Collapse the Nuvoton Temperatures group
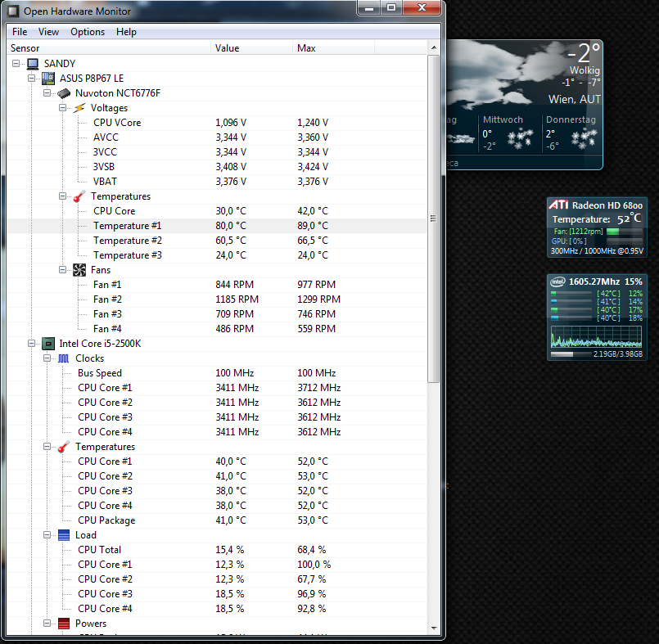Viewport: 659px width, 644px height. [62, 196]
